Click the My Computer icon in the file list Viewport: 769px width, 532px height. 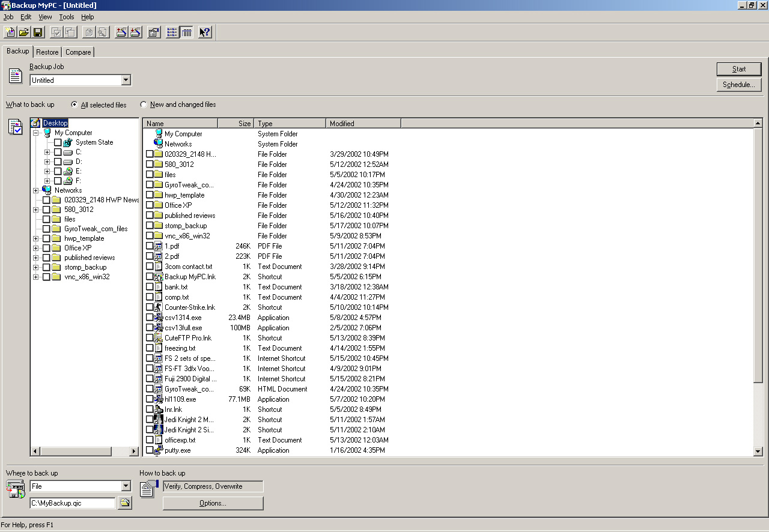pyautogui.click(x=159, y=134)
